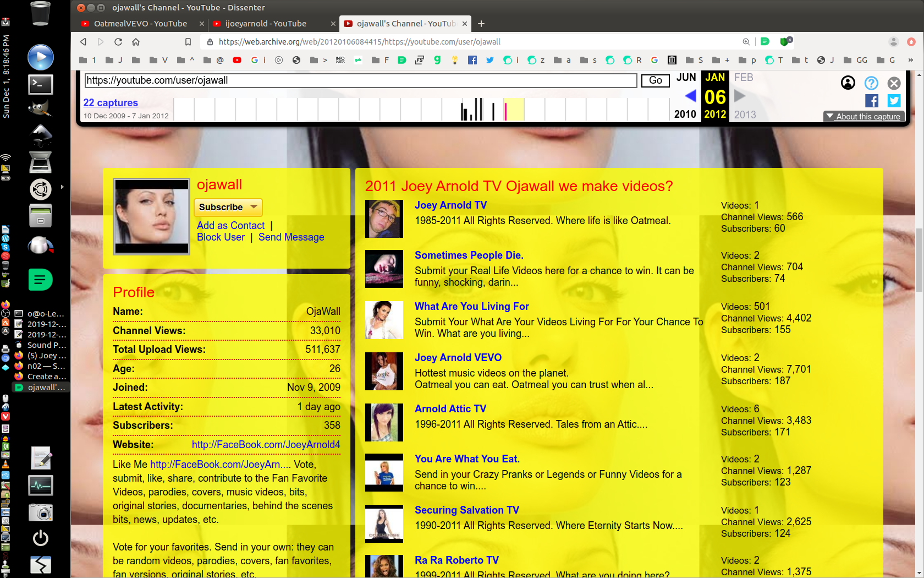Share capture on Facebook from Wayback toolbar
Image resolution: width=924 pixels, height=578 pixels.
click(x=872, y=101)
